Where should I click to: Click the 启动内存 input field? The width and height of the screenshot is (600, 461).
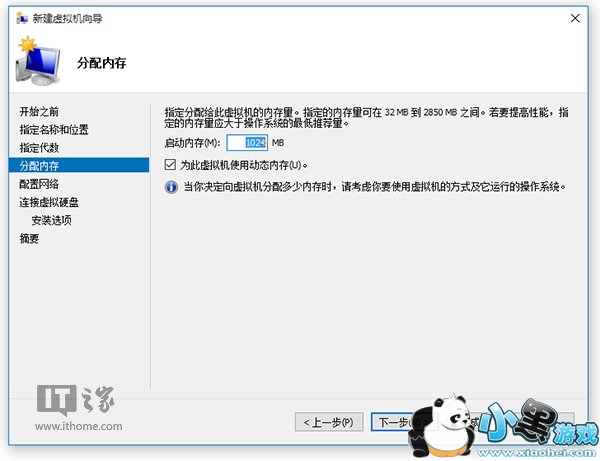(247, 143)
